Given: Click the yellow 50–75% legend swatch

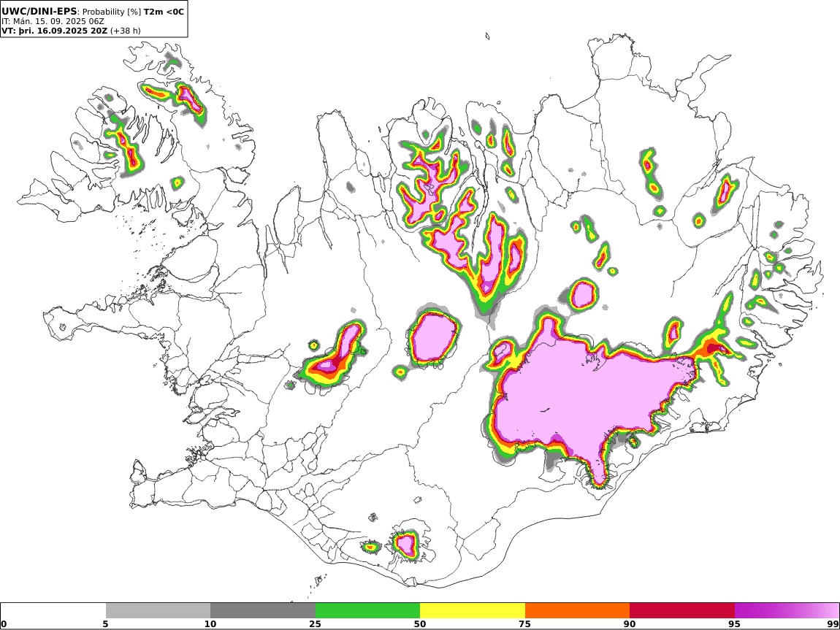Looking at the screenshot, I should pyautogui.click(x=473, y=611).
